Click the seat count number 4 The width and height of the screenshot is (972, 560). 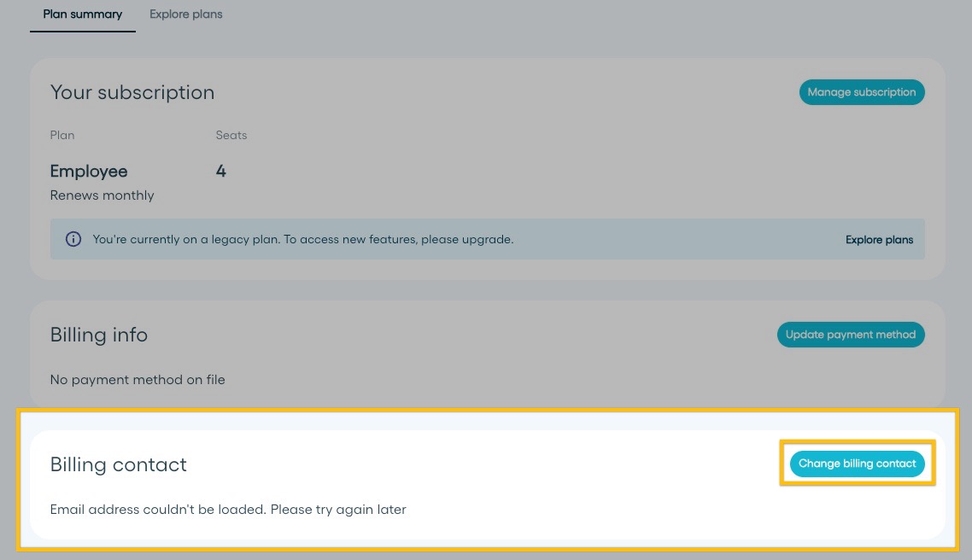click(x=220, y=171)
